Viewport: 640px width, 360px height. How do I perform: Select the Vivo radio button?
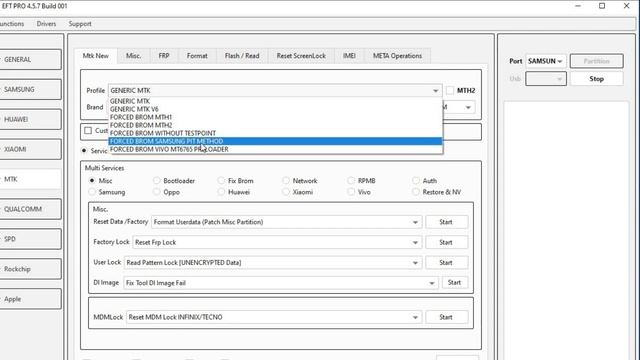click(x=351, y=192)
